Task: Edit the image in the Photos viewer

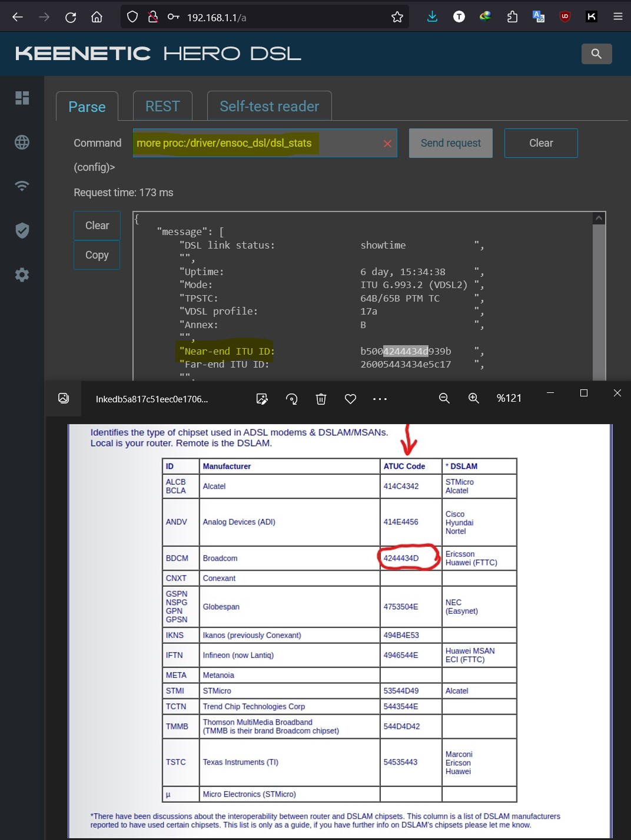Action: [263, 399]
